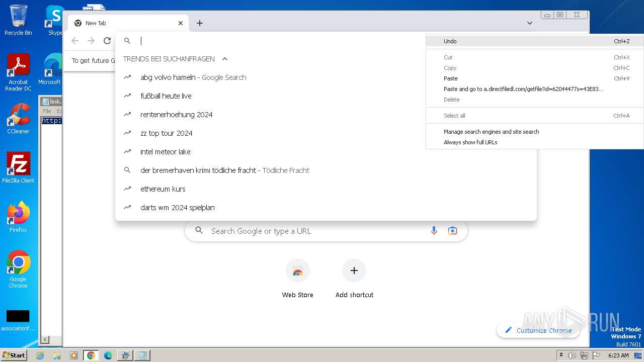Select suggestion zz top tour 2024

pos(326,133)
